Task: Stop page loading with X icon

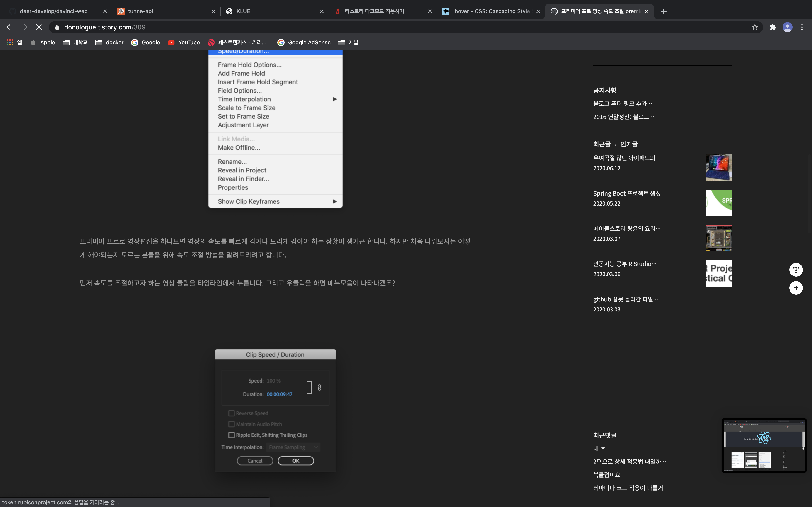Action: (x=39, y=27)
